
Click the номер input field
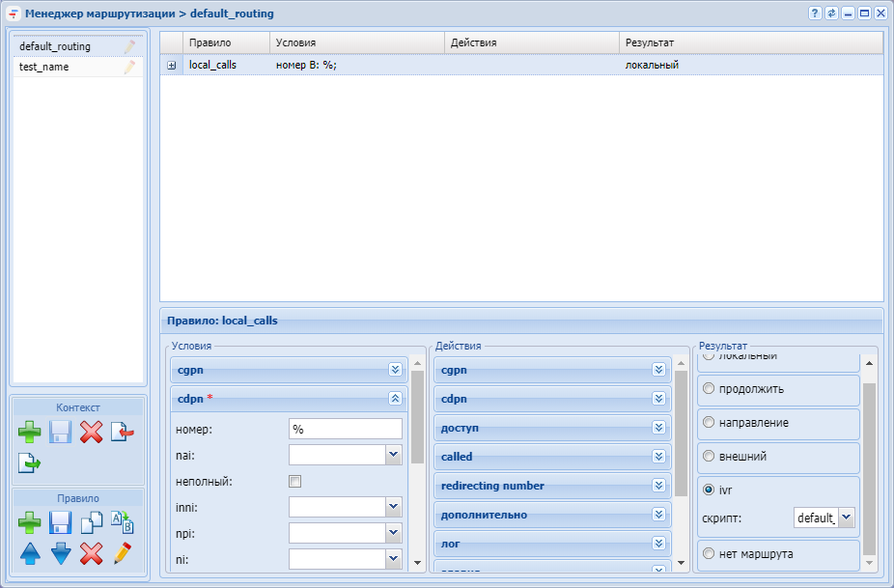(345, 429)
